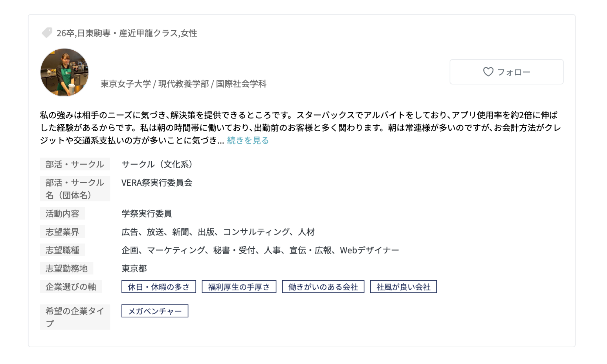Choose the 社風が良い会社 tag
This screenshot has width=607, height=364.
click(403, 287)
